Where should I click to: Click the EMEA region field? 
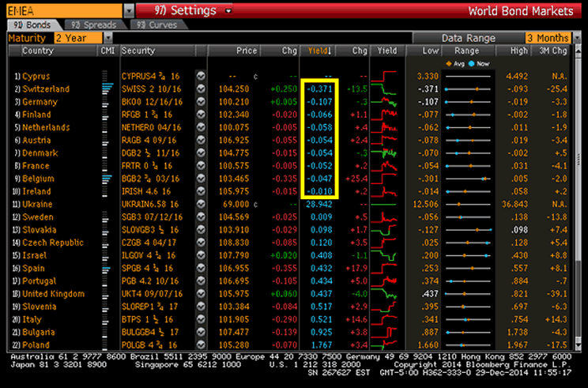point(65,11)
